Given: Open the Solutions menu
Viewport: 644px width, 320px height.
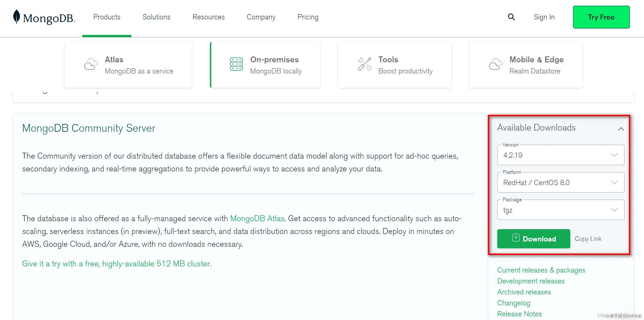Looking at the screenshot, I should coord(156,17).
